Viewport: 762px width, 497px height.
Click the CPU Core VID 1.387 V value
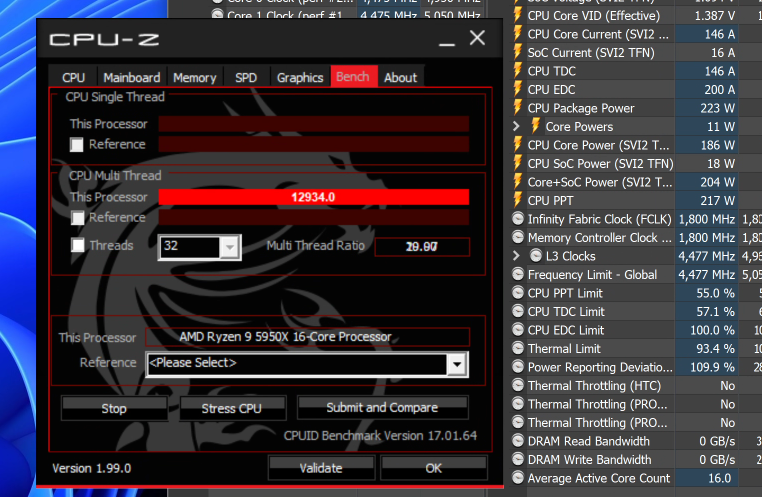tap(714, 16)
